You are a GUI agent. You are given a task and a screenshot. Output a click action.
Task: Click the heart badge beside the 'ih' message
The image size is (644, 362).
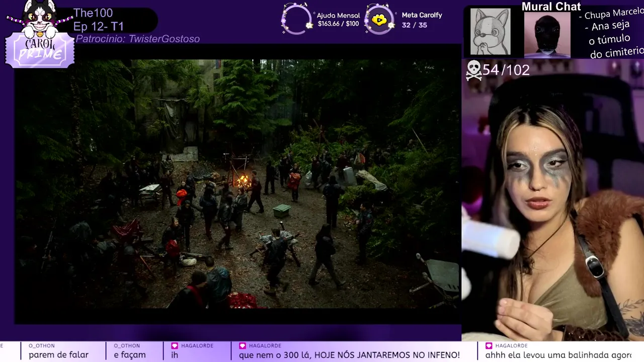pos(175,346)
